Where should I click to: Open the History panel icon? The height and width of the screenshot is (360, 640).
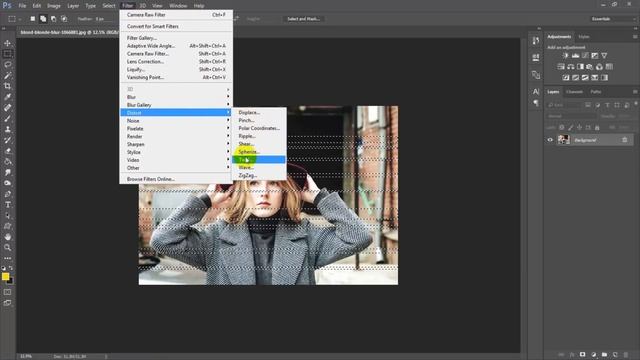(x=536, y=40)
